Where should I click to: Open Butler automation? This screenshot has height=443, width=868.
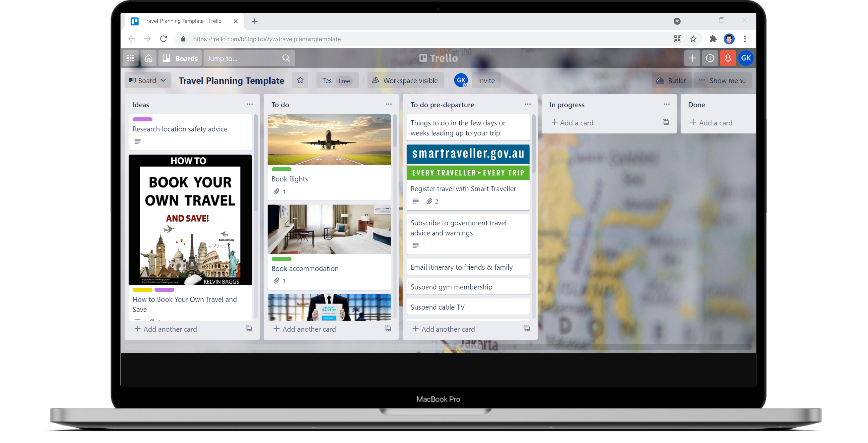(671, 80)
